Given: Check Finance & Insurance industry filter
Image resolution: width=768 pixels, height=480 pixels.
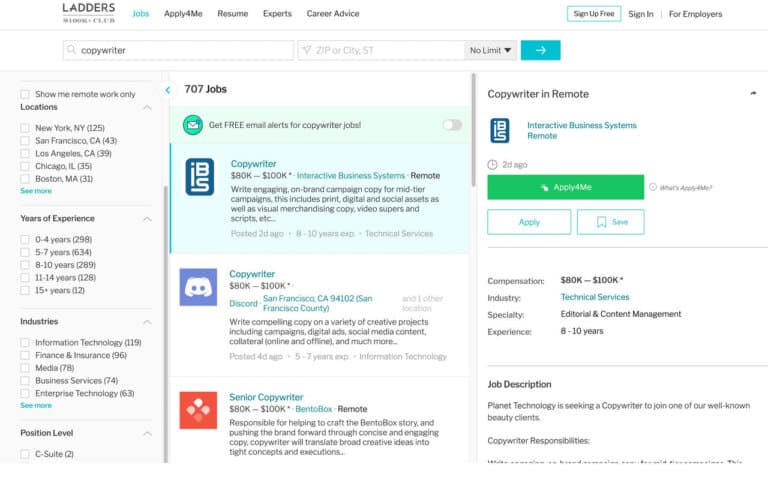Looking at the screenshot, I should coord(24,355).
